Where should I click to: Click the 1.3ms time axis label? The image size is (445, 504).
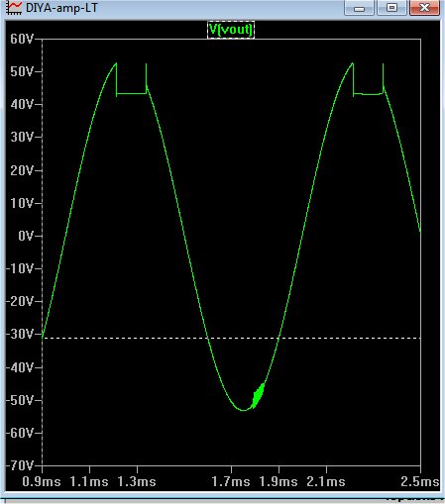137,481
